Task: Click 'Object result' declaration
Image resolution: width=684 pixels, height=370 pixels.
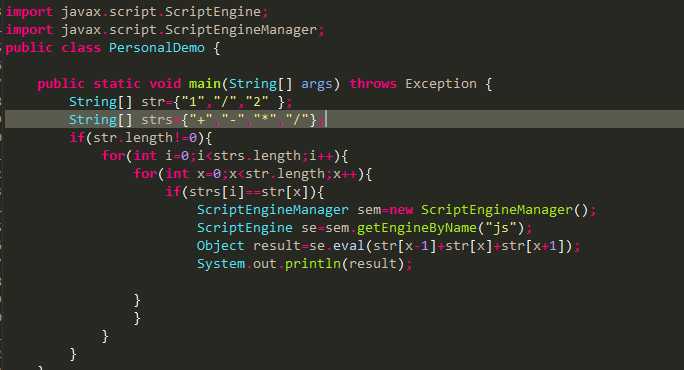Action: click(249, 246)
